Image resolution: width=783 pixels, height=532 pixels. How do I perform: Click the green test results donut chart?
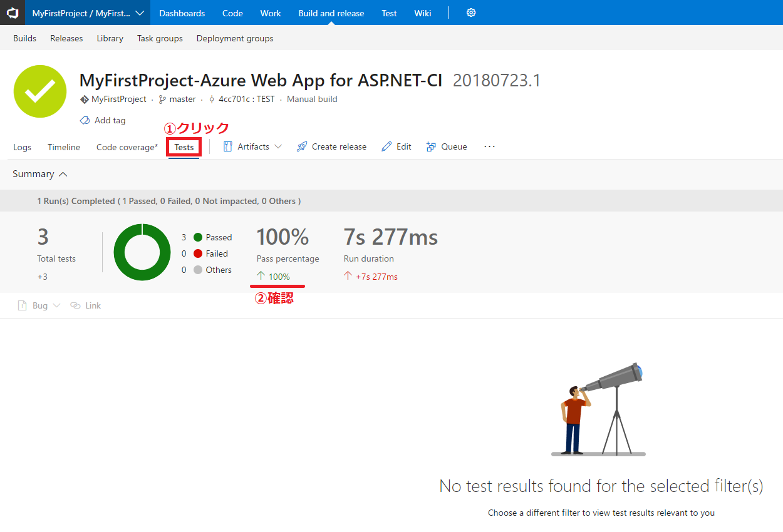click(142, 252)
